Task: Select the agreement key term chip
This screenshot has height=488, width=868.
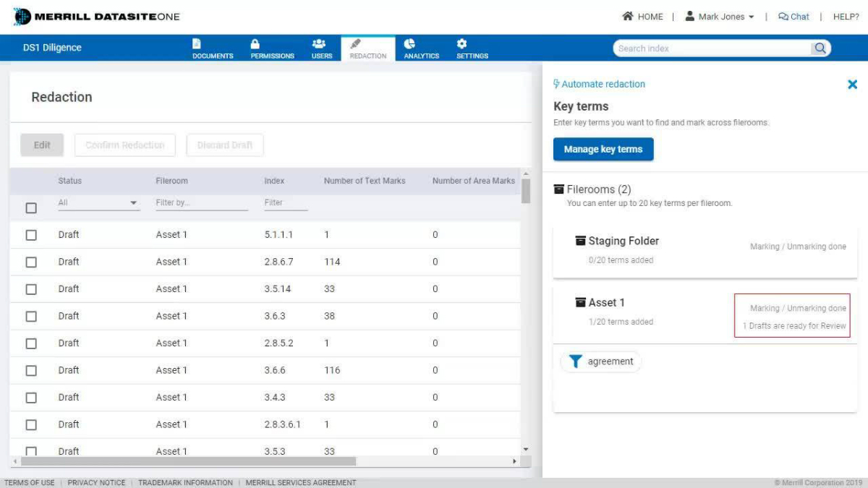Action: pos(600,361)
